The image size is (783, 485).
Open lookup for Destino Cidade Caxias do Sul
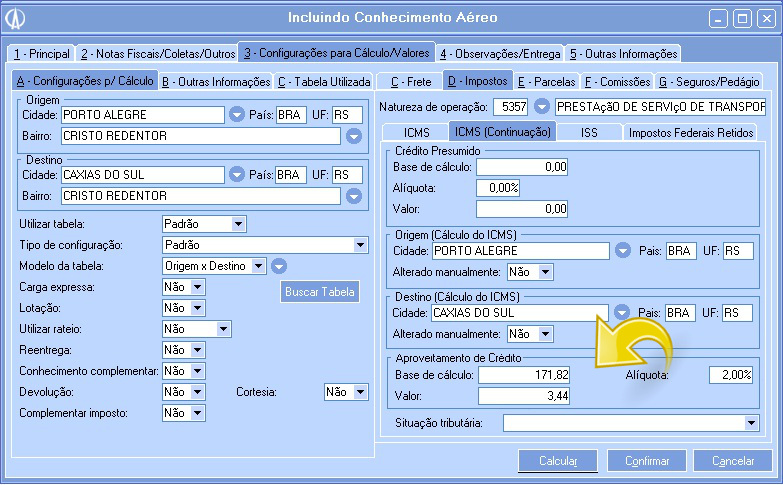point(237,175)
